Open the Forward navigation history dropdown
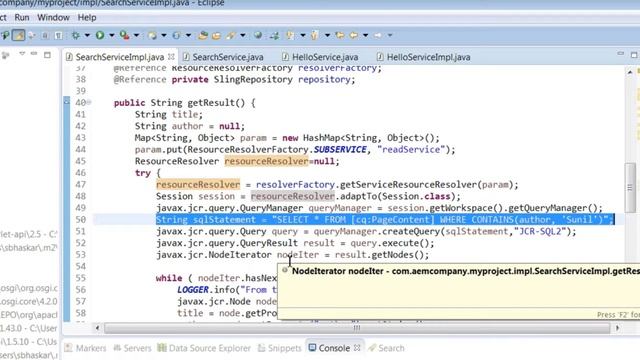The height and width of the screenshot is (360, 640). (x=390, y=36)
